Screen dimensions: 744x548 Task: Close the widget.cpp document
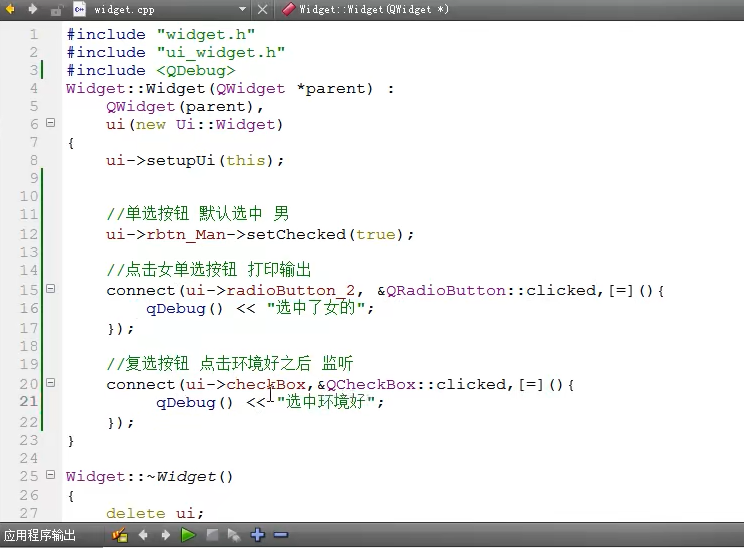(x=262, y=9)
